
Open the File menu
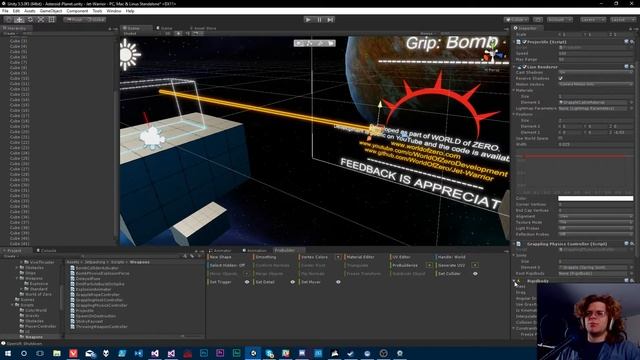click(5, 11)
